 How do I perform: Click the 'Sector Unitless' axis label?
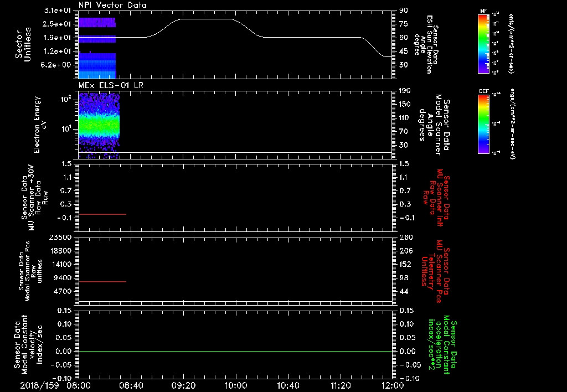(x=23, y=44)
